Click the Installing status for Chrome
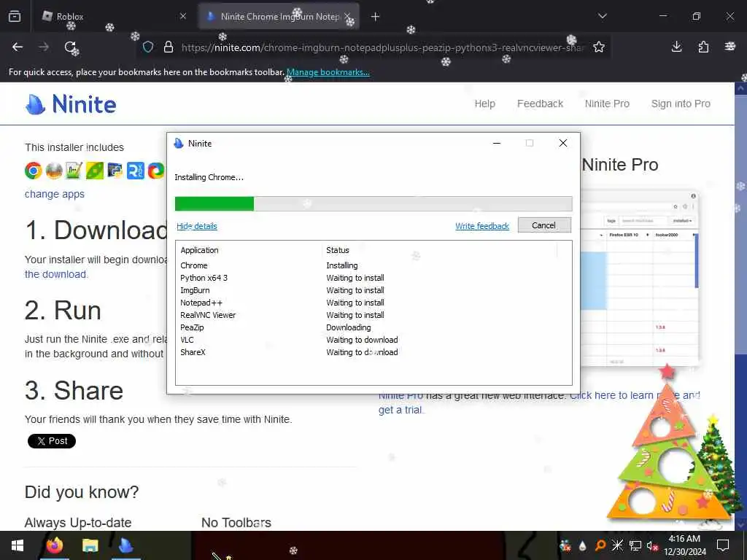The width and height of the screenshot is (747, 560). pyautogui.click(x=341, y=265)
